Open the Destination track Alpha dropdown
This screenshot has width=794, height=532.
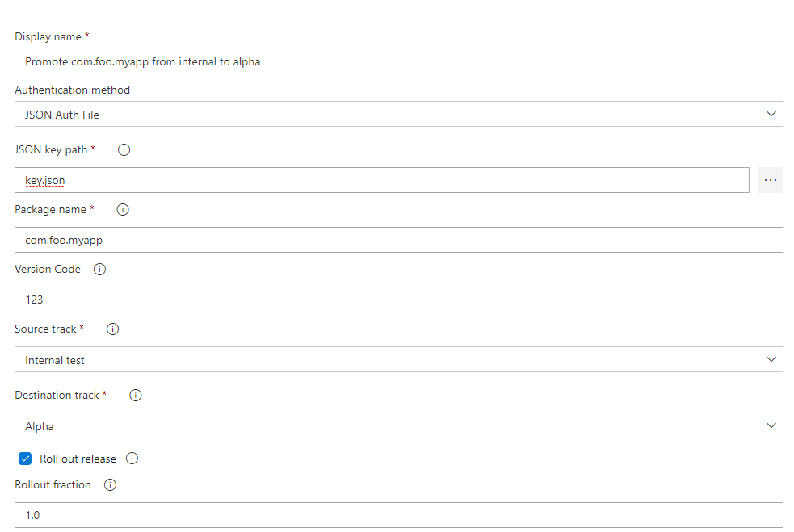point(398,425)
